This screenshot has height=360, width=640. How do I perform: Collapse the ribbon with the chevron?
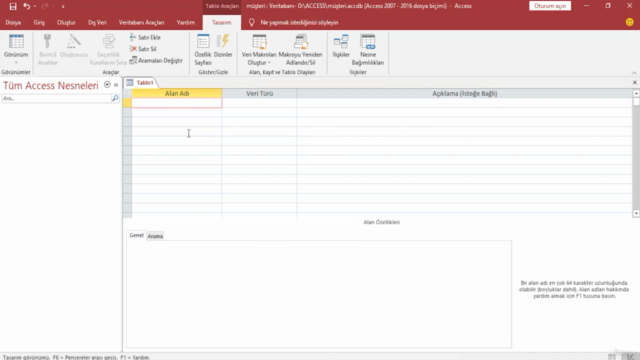tap(634, 73)
